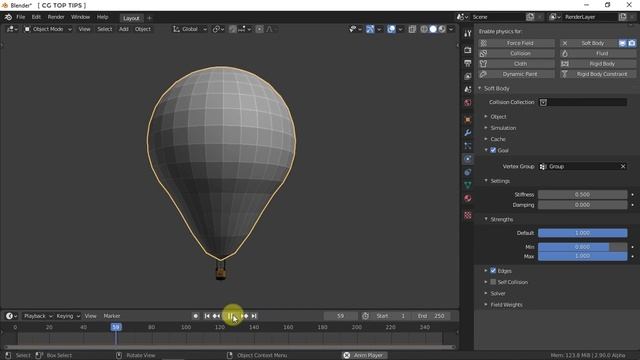Clear the Group vertex group with X
640x360 pixels.
pos(623,167)
